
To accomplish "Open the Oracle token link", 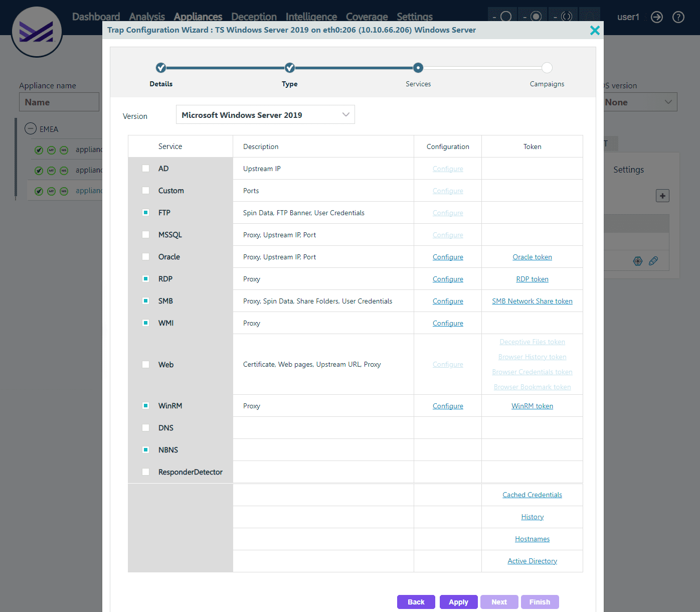I will point(532,257).
